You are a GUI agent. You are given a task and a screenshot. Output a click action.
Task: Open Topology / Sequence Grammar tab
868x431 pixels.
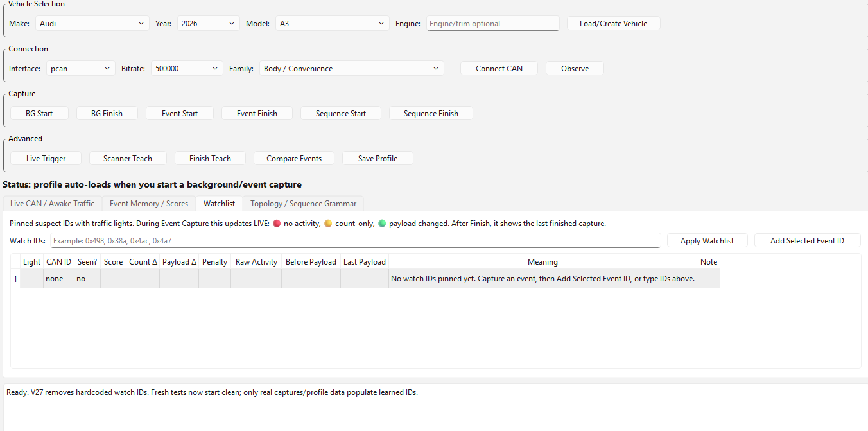(303, 204)
